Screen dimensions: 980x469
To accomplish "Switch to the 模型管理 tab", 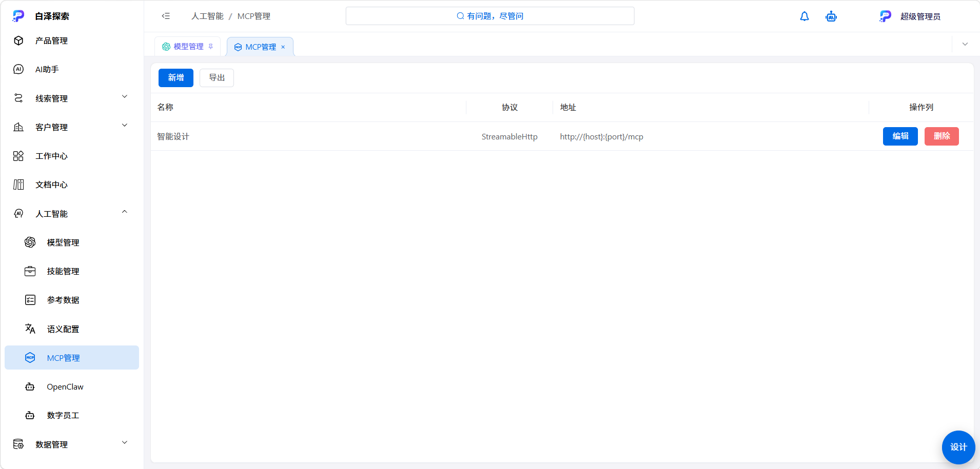I will tap(187, 46).
